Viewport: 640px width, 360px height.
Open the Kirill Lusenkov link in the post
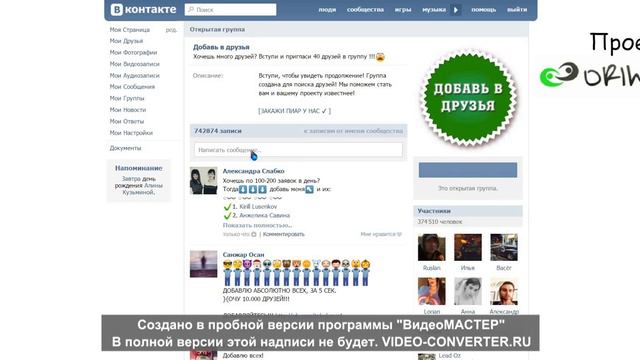coord(258,207)
